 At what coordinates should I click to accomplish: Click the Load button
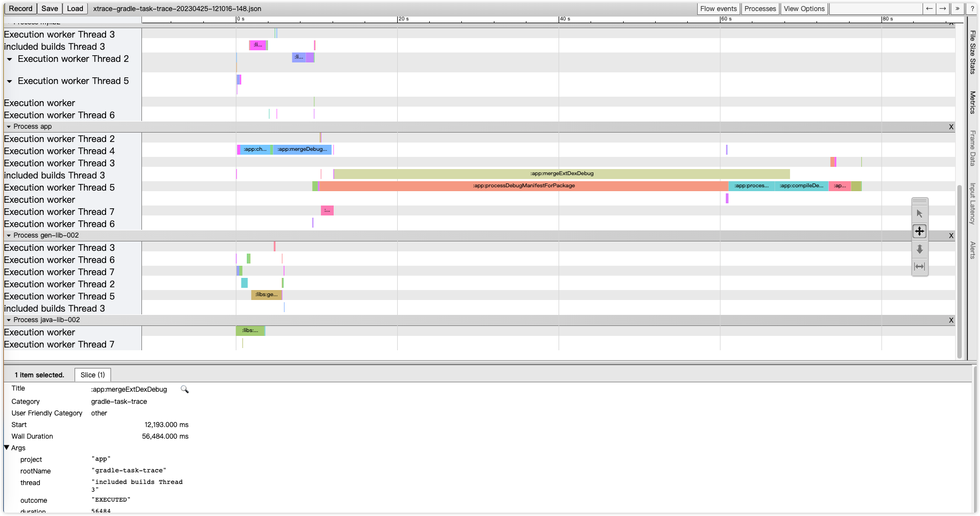point(75,8)
